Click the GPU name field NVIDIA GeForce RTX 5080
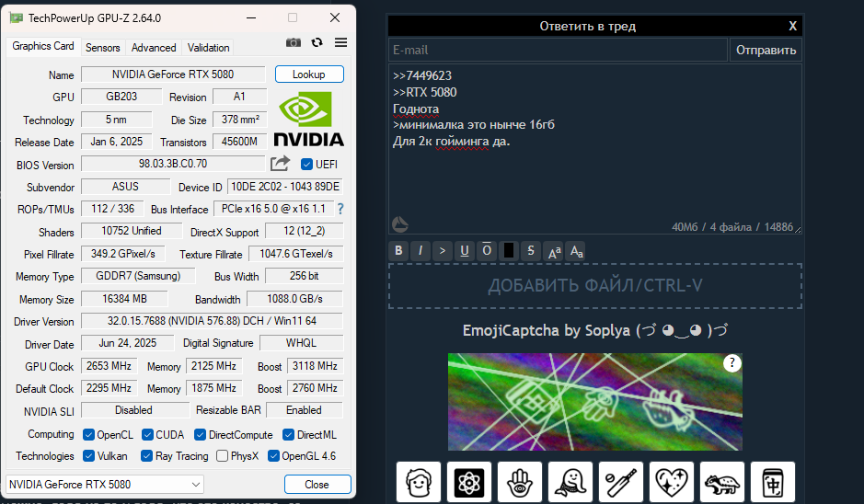This screenshot has width=864, height=504. [x=173, y=74]
